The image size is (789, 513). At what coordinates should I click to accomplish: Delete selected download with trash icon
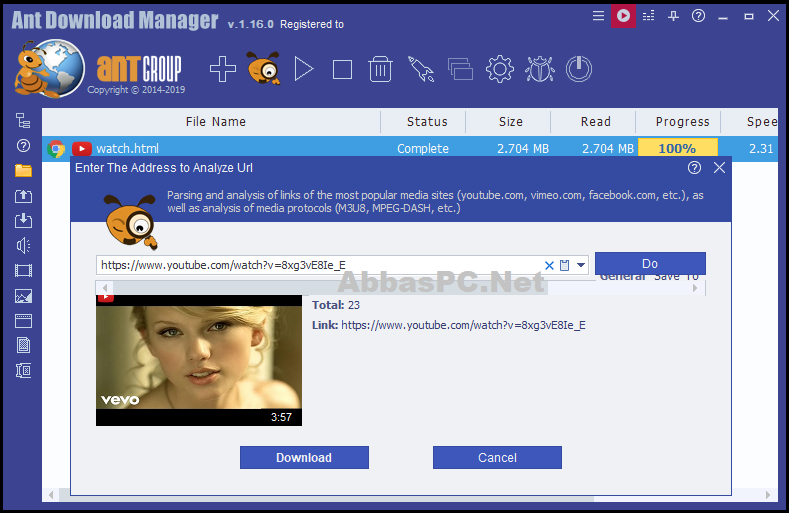(380, 69)
